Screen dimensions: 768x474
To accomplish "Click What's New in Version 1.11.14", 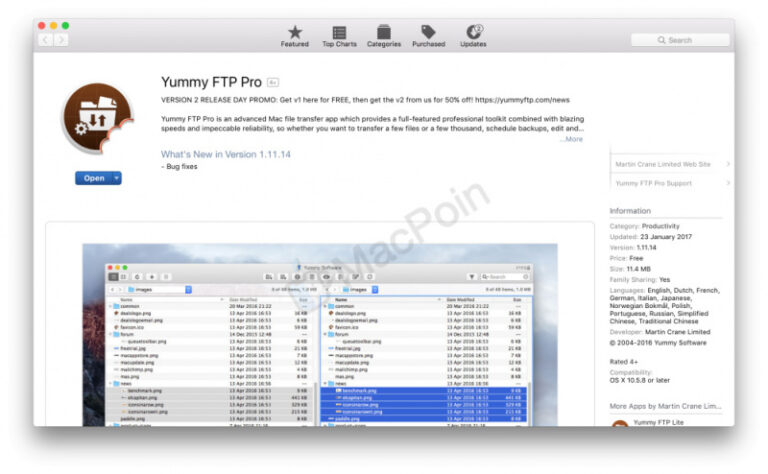I will (x=226, y=154).
